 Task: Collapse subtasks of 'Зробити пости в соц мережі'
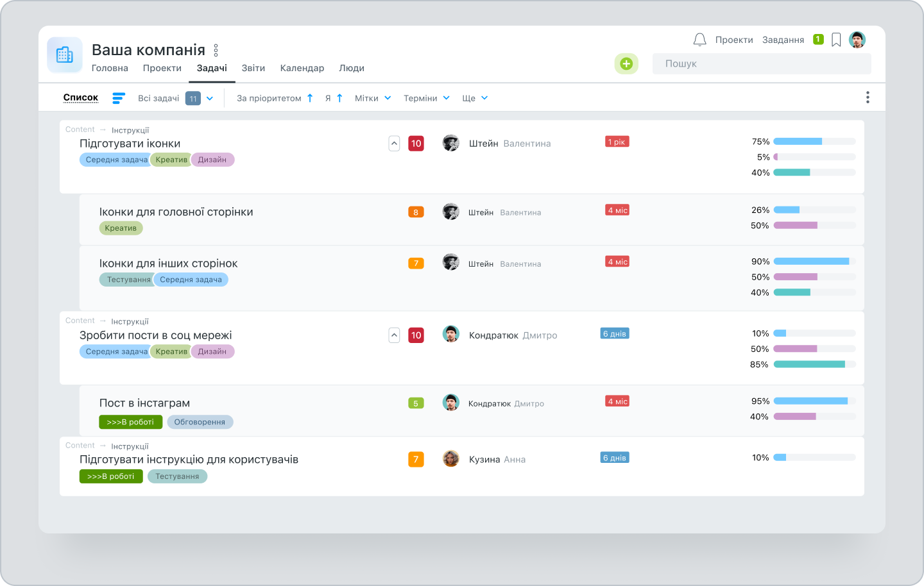pyautogui.click(x=394, y=335)
